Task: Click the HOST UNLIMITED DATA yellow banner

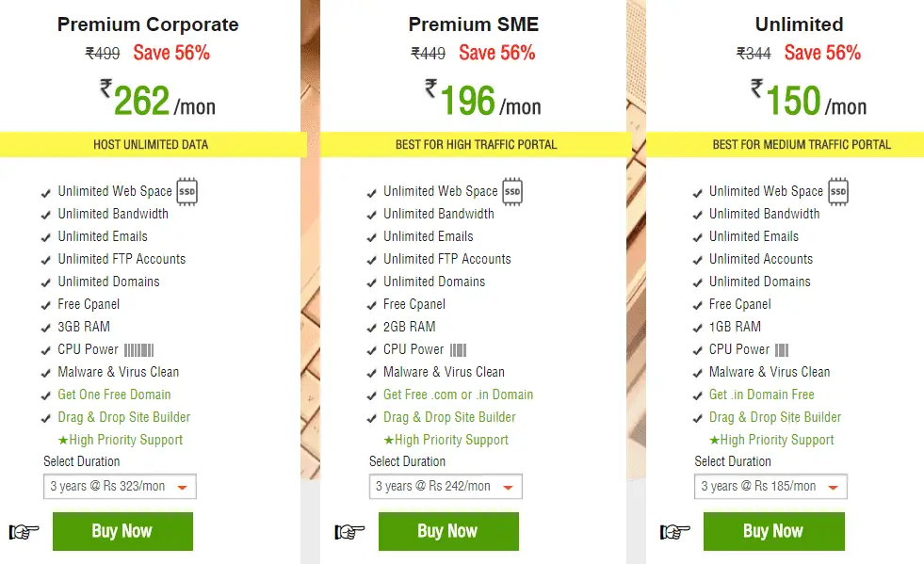Action: (x=151, y=145)
